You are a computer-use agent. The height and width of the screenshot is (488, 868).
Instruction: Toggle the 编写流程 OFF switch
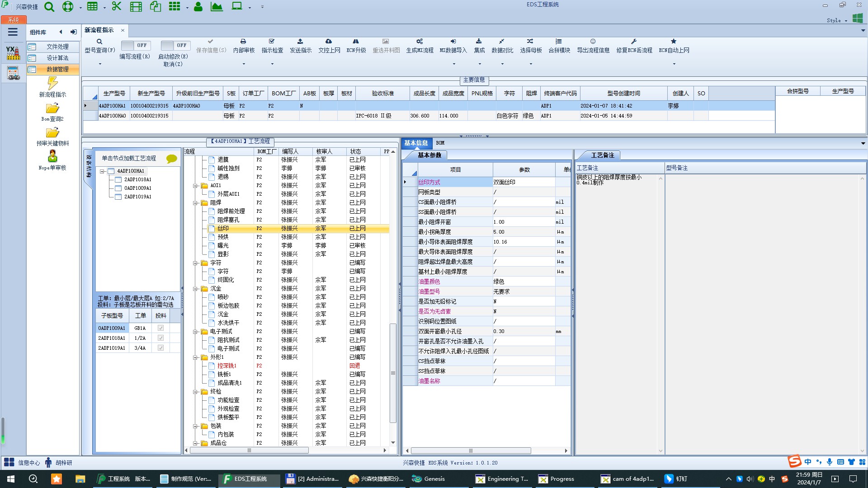click(136, 45)
